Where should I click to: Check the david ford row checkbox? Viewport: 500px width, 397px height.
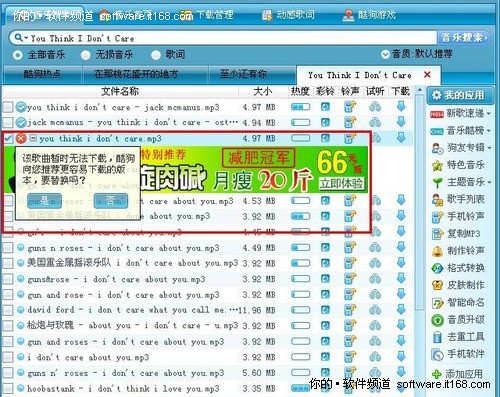coord(8,310)
